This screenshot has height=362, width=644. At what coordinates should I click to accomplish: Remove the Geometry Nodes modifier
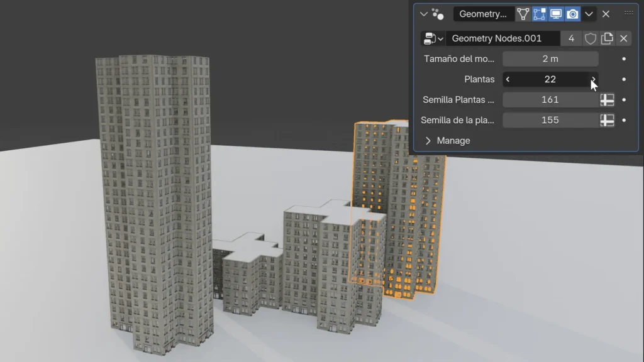(x=606, y=14)
